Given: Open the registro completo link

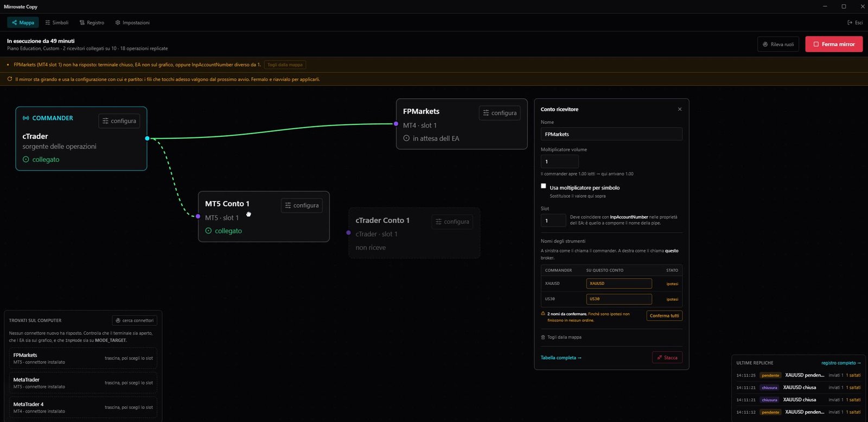Looking at the screenshot, I should 841,363.
